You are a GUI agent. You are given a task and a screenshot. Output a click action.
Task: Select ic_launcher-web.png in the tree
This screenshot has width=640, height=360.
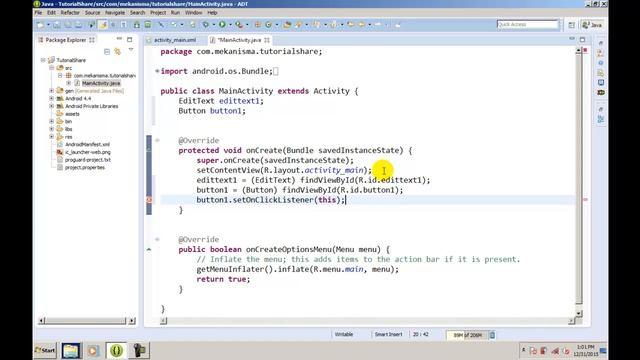point(88,152)
